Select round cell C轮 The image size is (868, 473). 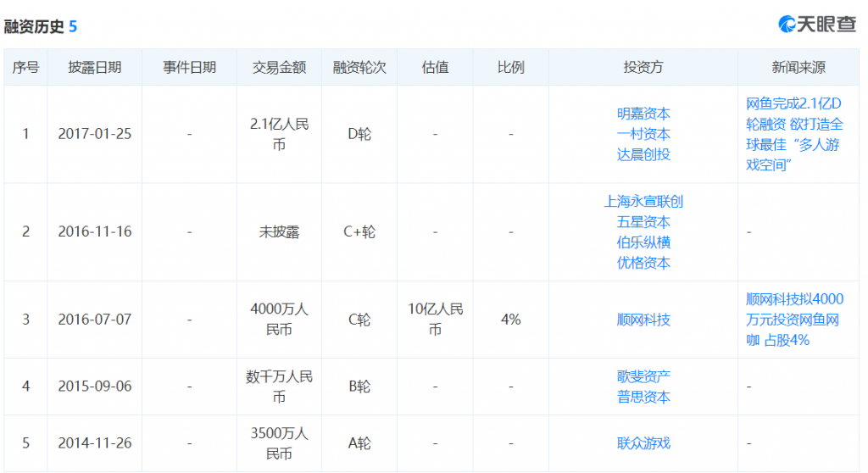(359, 320)
